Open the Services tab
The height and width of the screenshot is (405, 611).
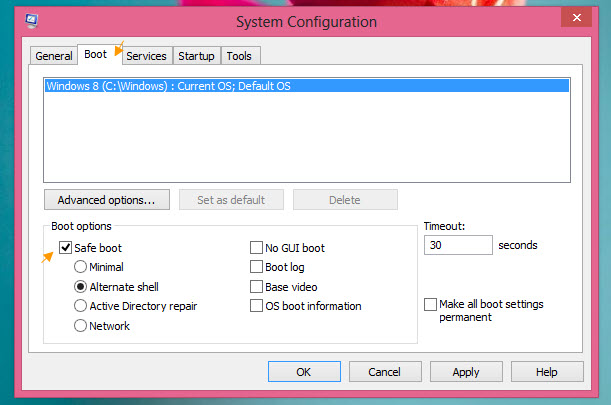tap(146, 56)
